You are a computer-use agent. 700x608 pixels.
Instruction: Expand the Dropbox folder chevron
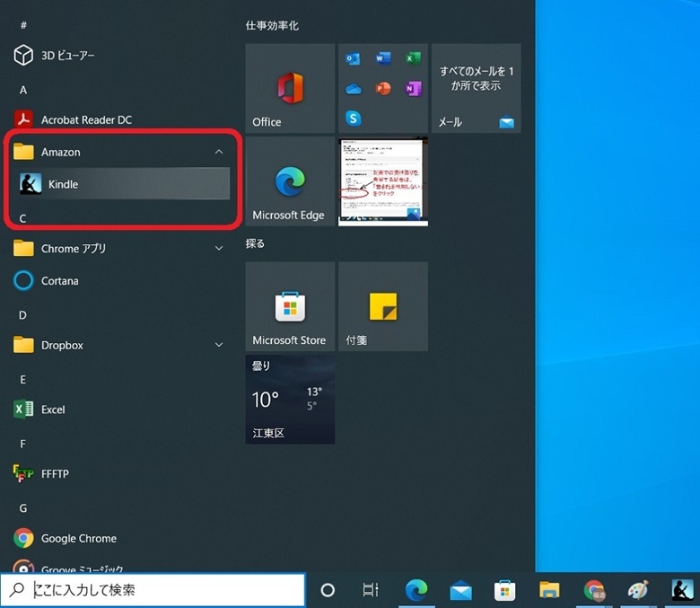219,345
